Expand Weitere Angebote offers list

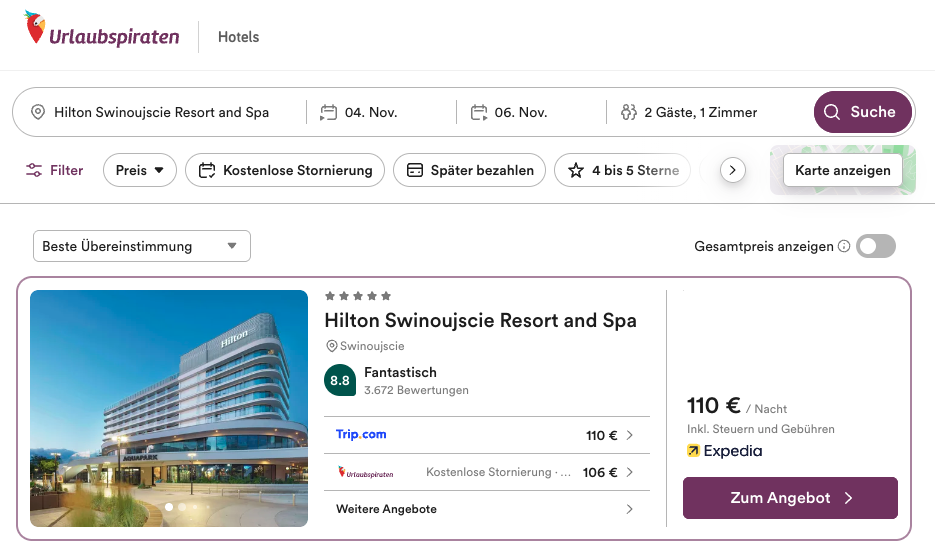point(486,509)
